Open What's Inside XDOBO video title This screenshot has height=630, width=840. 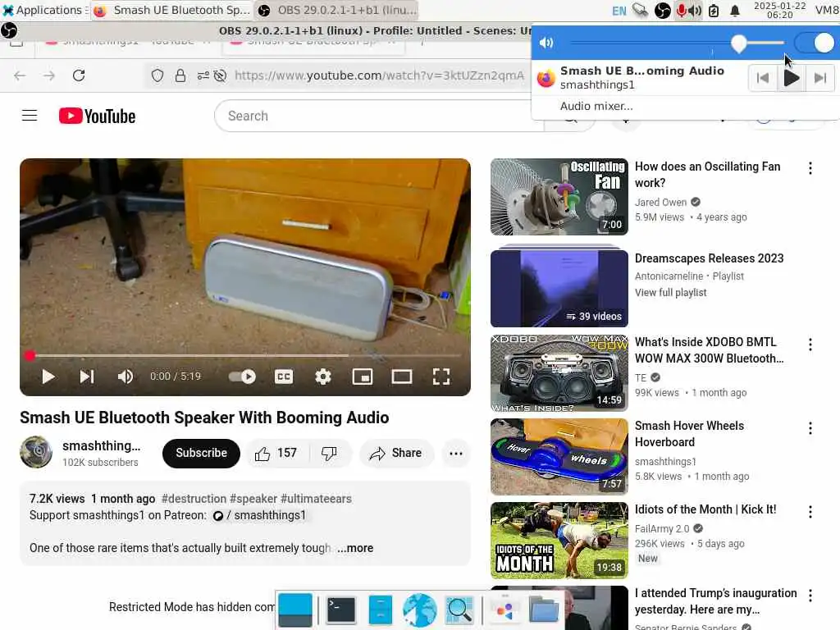pyautogui.click(x=709, y=350)
